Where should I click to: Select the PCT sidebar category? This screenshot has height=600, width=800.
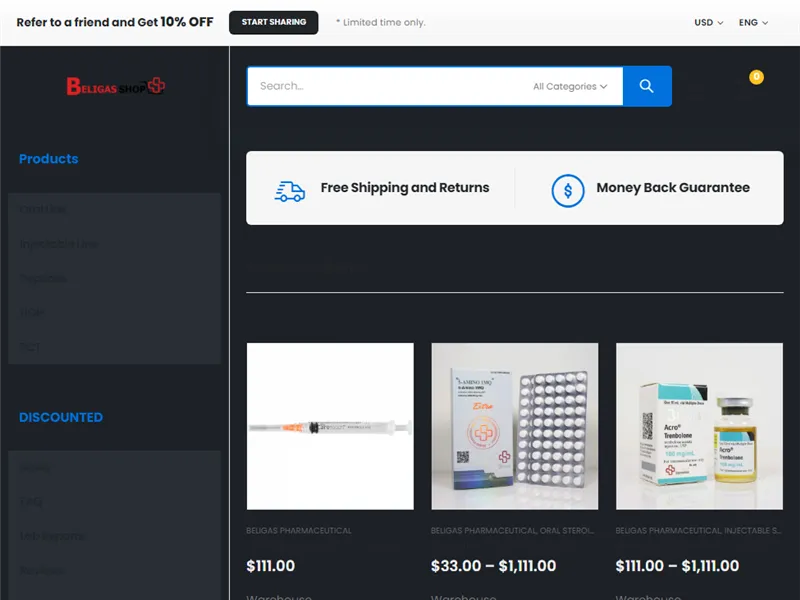pyautogui.click(x=30, y=347)
